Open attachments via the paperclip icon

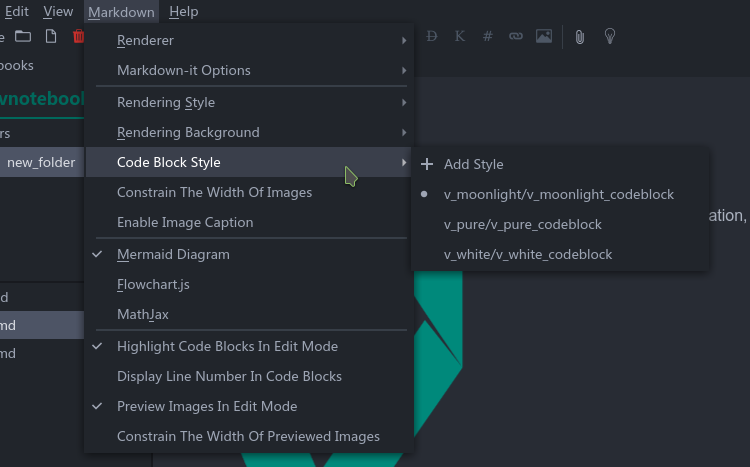coord(580,37)
